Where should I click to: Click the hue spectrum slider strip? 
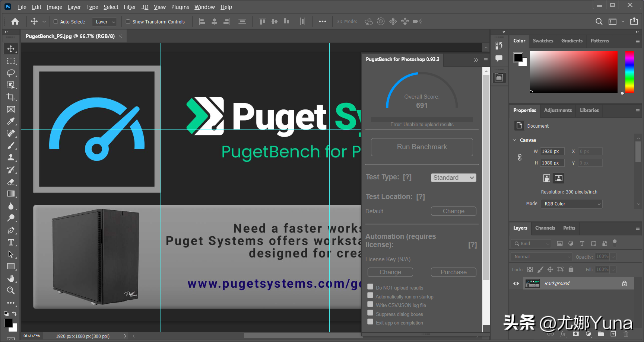point(629,72)
